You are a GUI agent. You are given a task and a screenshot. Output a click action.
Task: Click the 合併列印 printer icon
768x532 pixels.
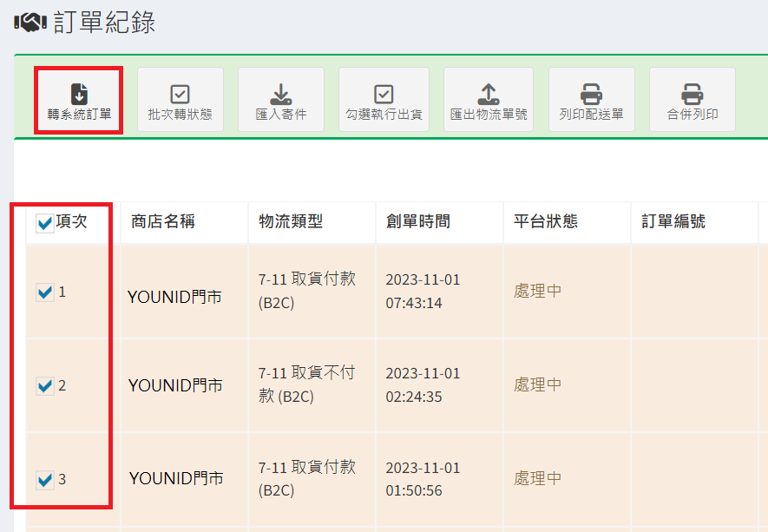point(692,94)
